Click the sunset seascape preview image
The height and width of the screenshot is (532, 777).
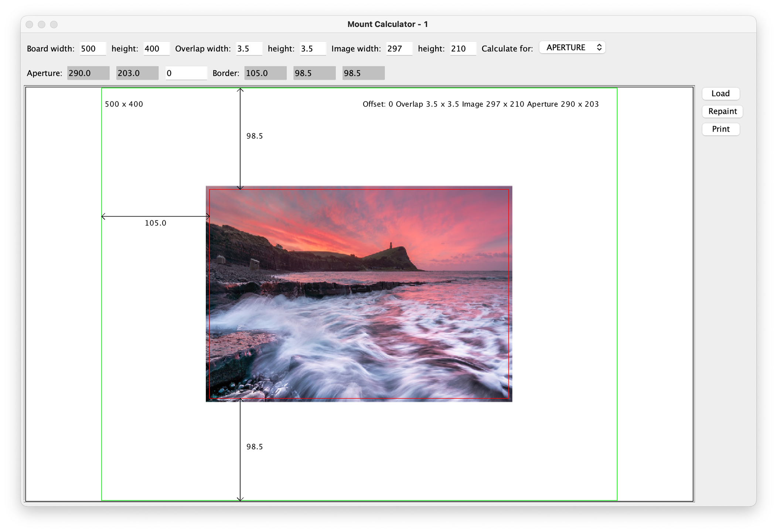[x=359, y=294]
